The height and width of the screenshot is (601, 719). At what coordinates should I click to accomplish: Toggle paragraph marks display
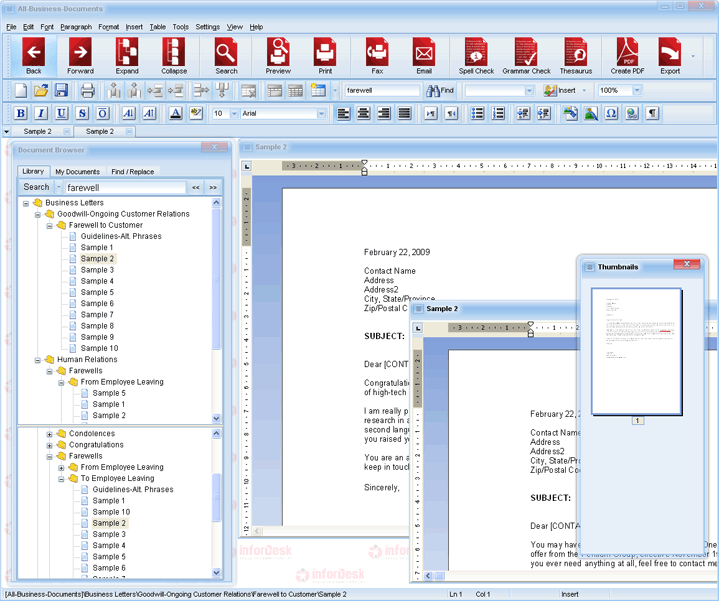coord(652,113)
